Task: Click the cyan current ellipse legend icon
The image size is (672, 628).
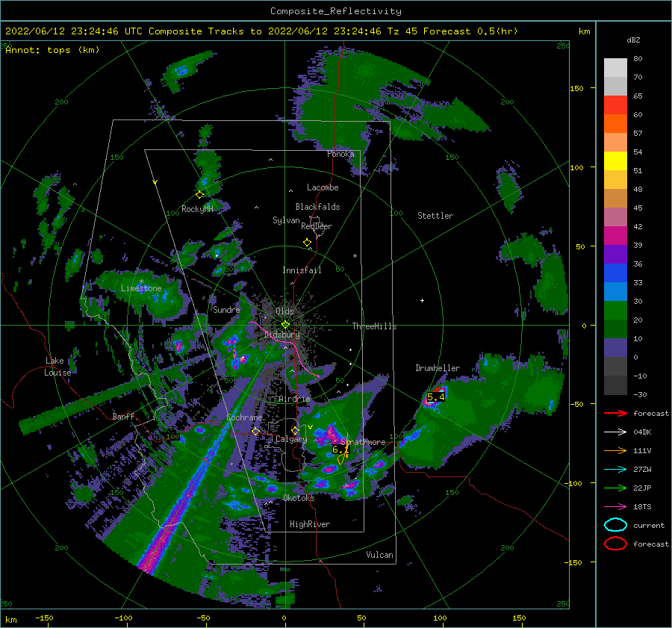Action: [615, 525]
